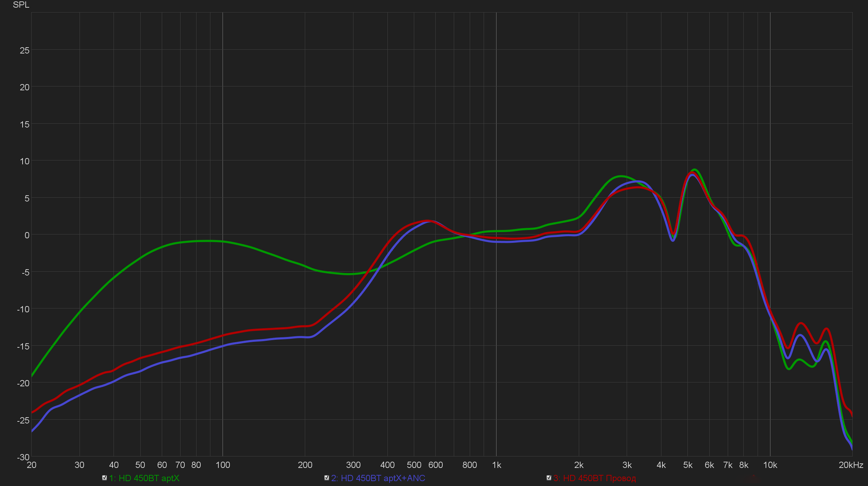Uncheck the HD 450BT aptX trace checkbox

105,478
